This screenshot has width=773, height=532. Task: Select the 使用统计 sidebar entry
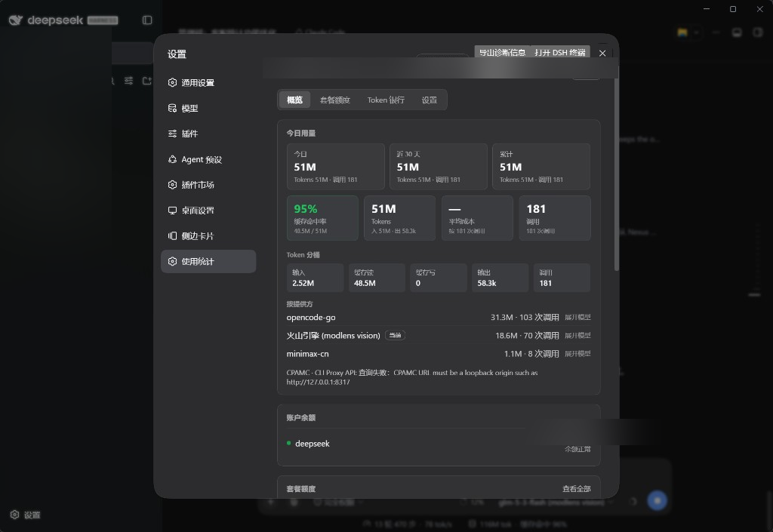point(208,262)
